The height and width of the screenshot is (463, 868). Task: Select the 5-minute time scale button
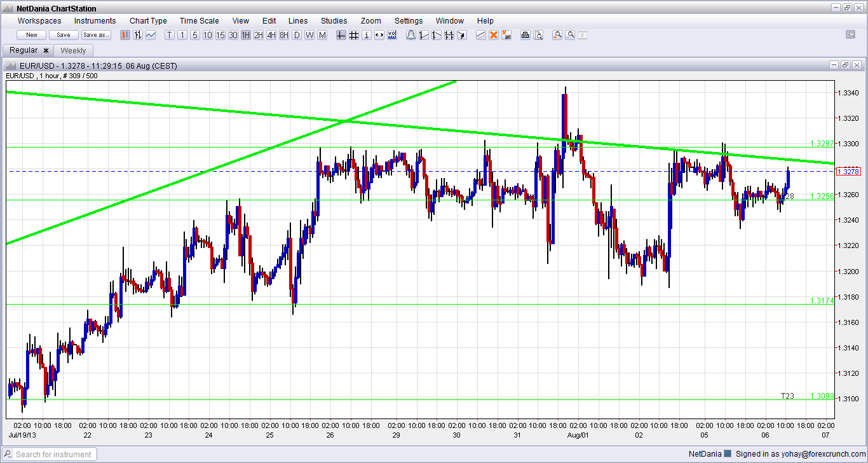click(195, 35)
